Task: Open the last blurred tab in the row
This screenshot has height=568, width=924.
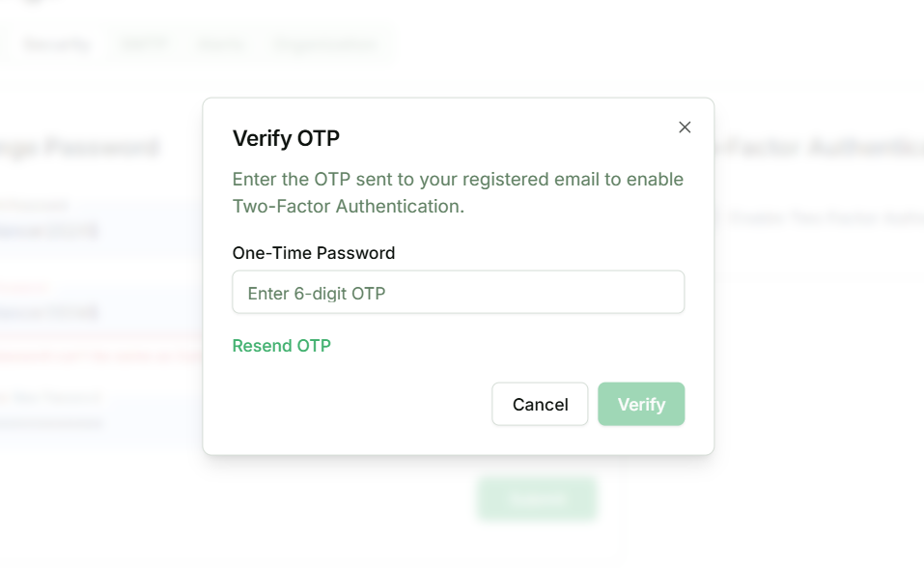Action: (323, 44)
